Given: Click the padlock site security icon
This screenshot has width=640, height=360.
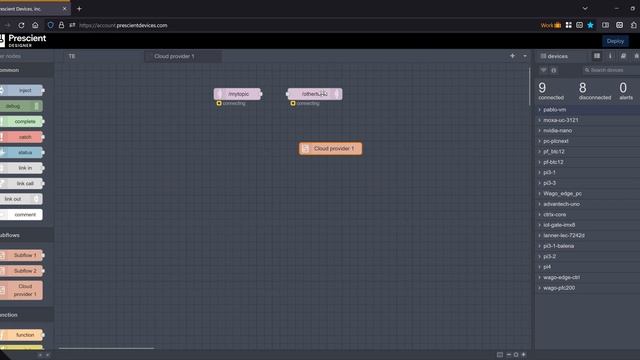Looking at the screenshot, I should point(61,25).
